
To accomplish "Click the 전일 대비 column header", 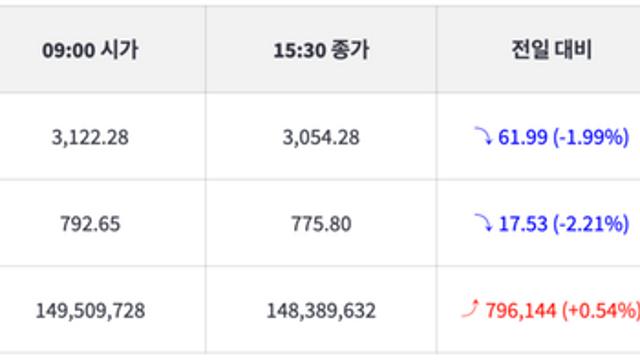I will (551, 50).
